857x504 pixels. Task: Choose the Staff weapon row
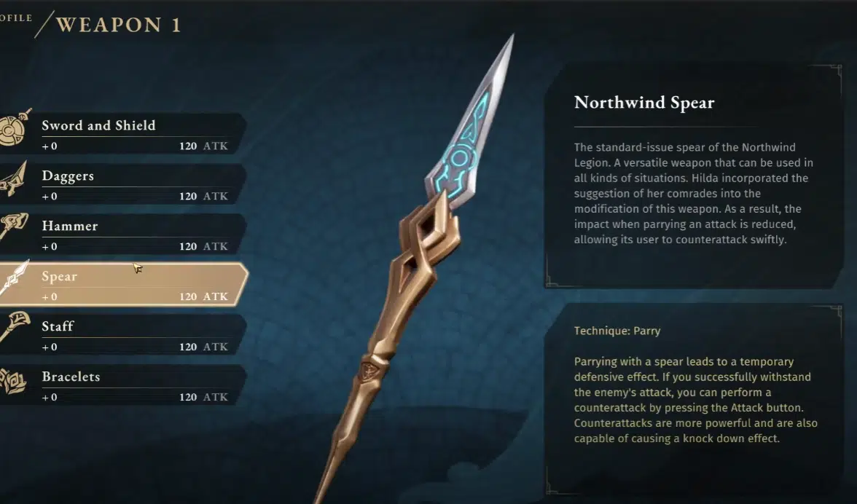point(123,335)
